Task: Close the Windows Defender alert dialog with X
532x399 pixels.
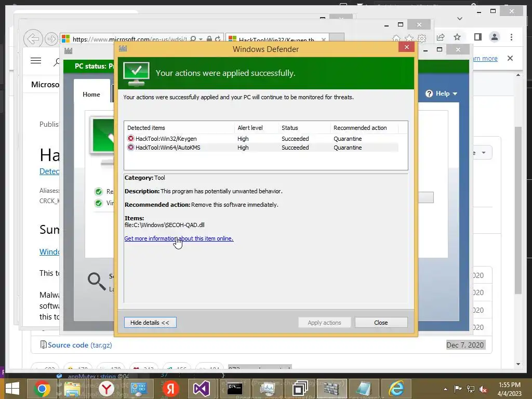Action: pos(406,47)
